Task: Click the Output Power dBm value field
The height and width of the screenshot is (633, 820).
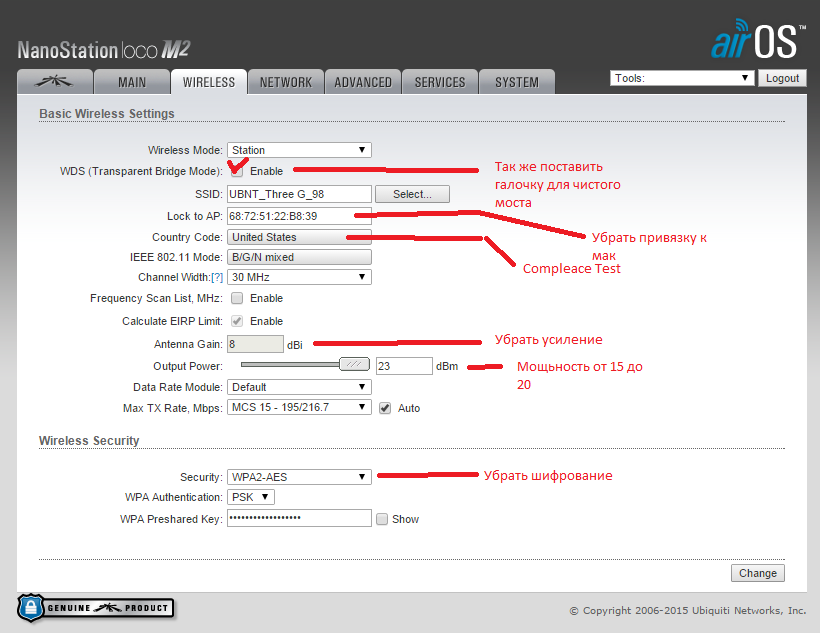Action: coord(404,366)
